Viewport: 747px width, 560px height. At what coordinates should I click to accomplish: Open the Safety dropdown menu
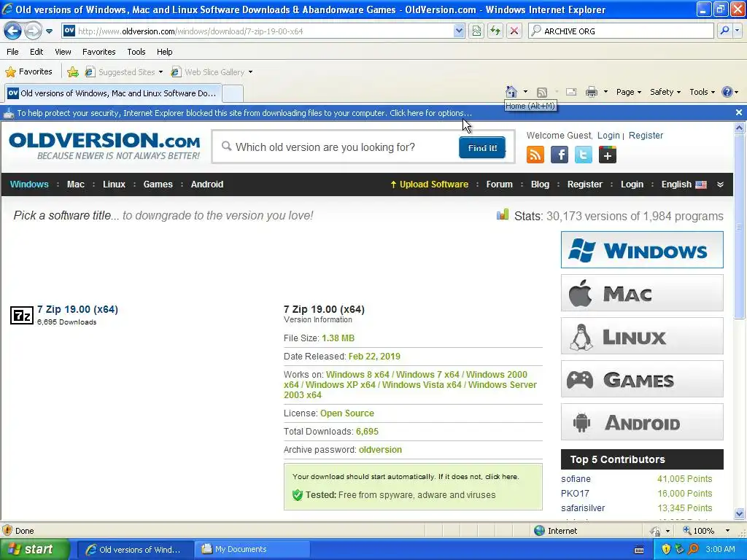[x=665, y=92]
